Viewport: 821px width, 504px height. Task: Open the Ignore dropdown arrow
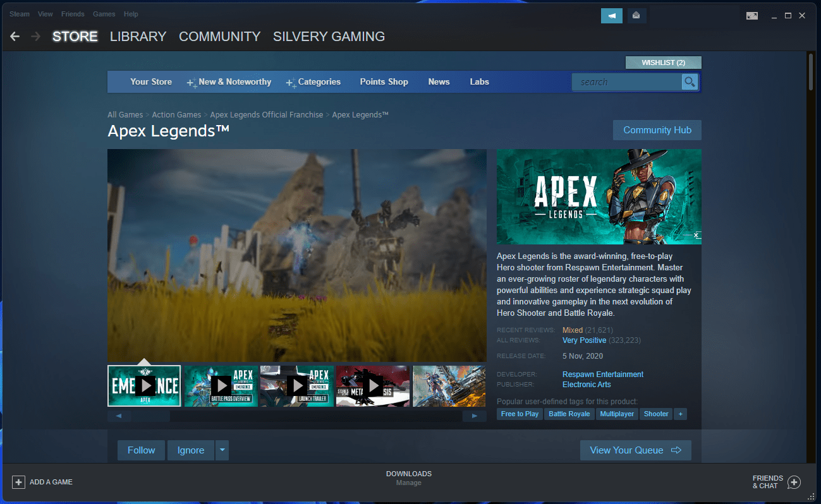coord(222,450)
